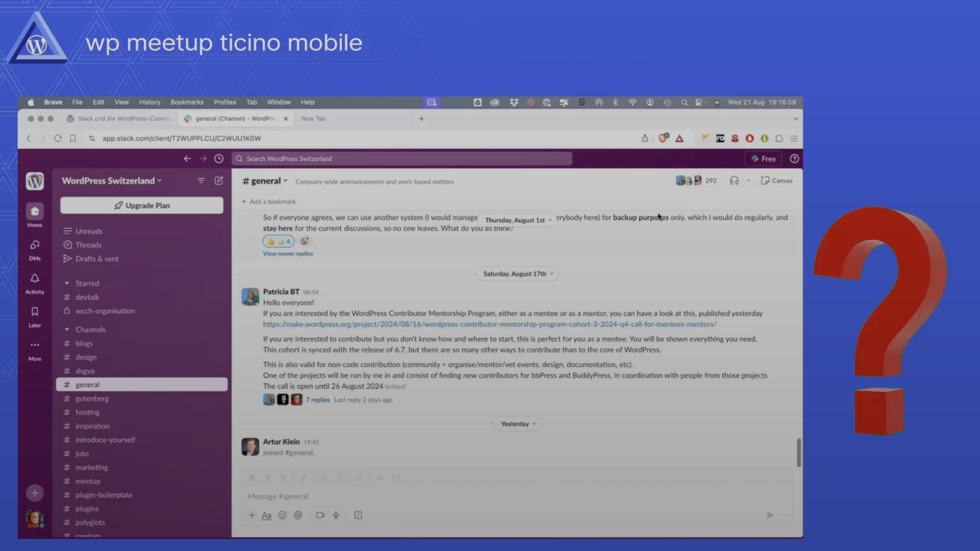The height and width of the screenshot is (551, 980).
Task: Open the Later bookmark icon
Action: pyautogui.click(x=35, y=312)
